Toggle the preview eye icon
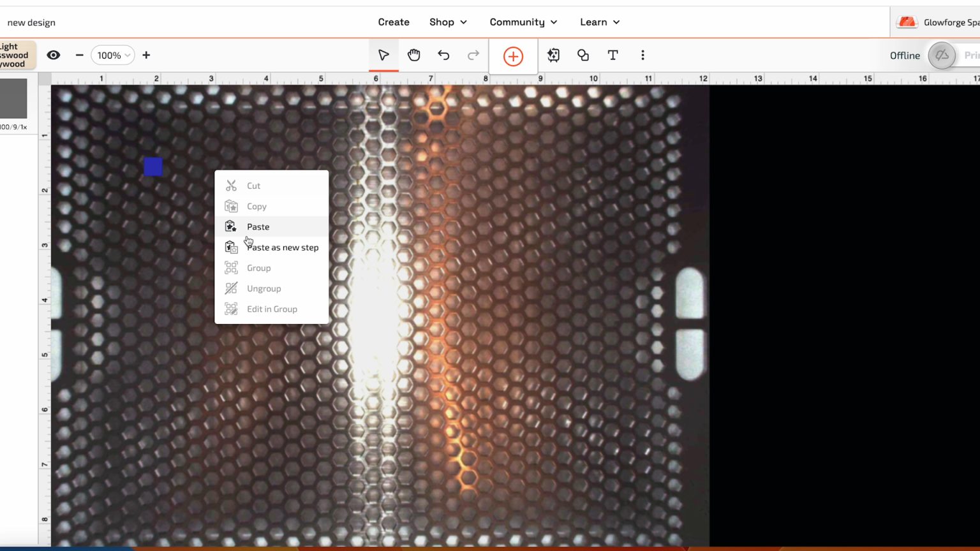 [54, 55]
